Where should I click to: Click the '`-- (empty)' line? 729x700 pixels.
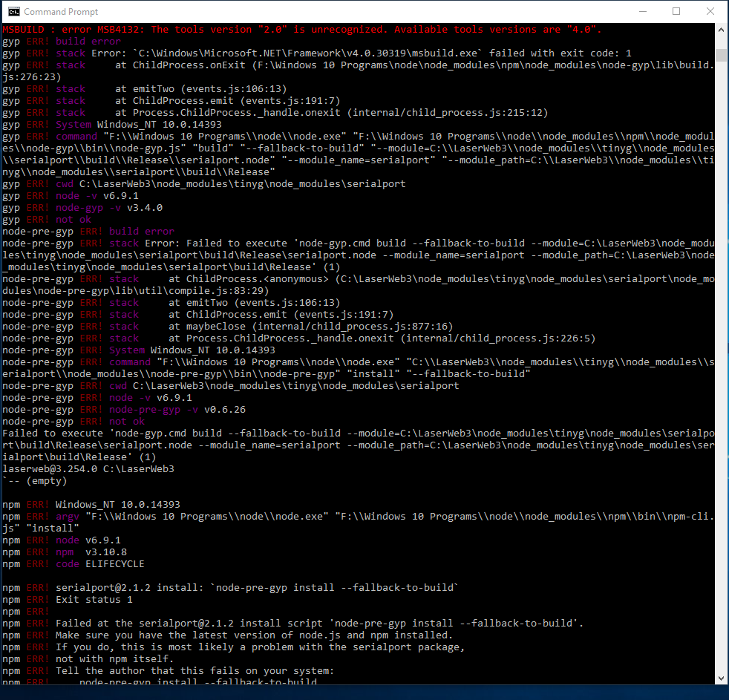(x=35, y=480)
